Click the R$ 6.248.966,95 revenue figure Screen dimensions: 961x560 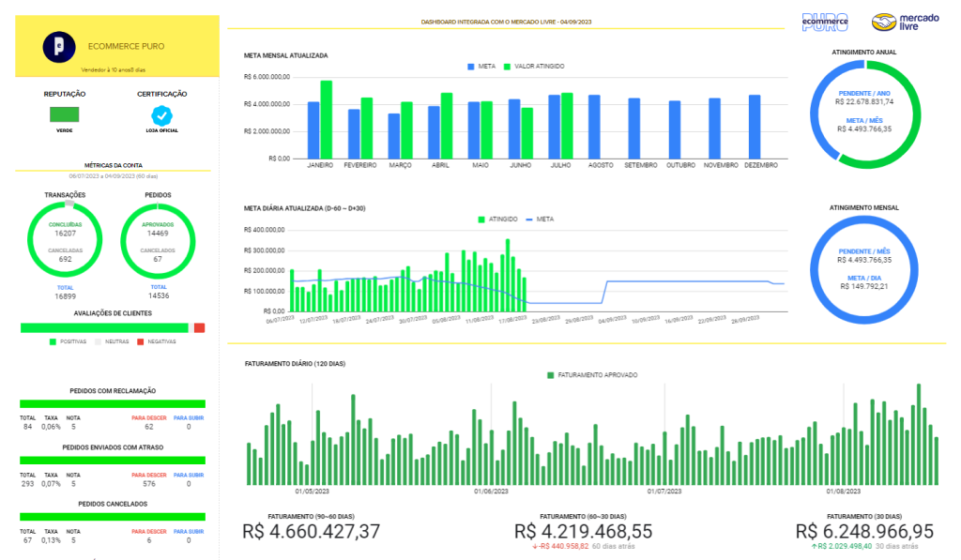862,531
